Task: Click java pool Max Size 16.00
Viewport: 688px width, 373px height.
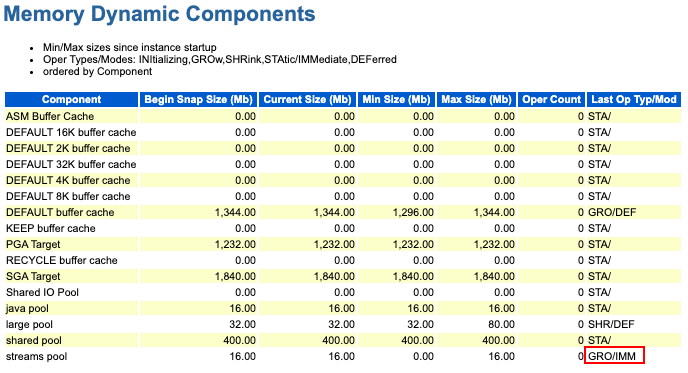Action: (x=502, y=308)
